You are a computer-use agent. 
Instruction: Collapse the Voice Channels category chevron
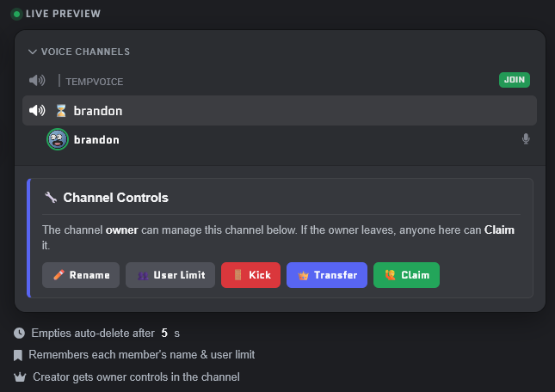pos(32,52)
